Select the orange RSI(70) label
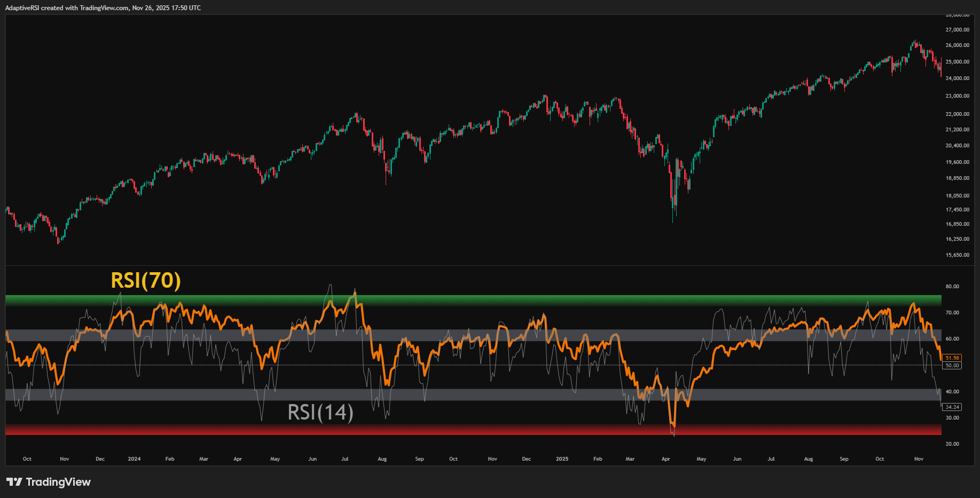This screenshot has height=498, width=980. point(146,280)
